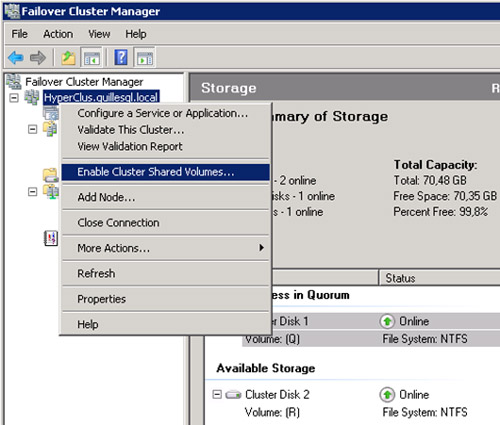Collapse the Cluster Disk 2 entry

point(217,395)
